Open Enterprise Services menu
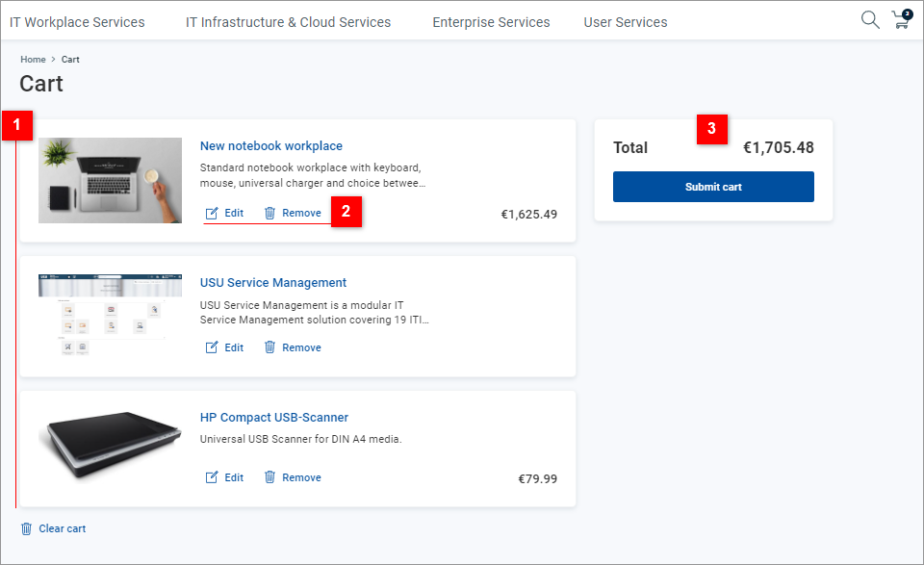 coord(491,22)
